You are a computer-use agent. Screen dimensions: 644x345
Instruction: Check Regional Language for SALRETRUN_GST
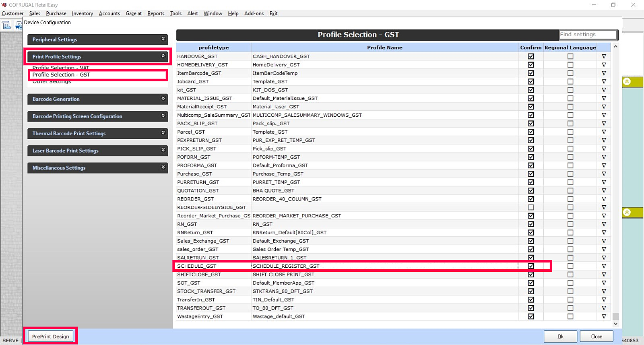click(x=570, y=258)
